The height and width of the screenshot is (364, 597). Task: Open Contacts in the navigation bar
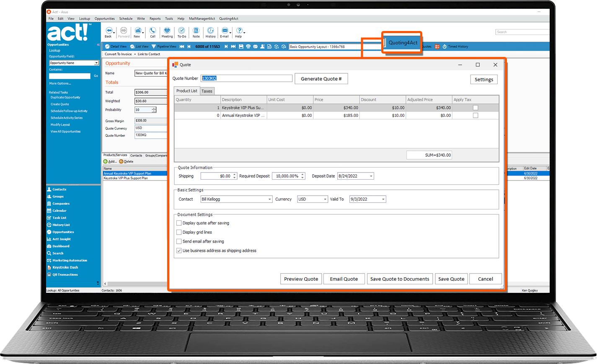[57, 189]
